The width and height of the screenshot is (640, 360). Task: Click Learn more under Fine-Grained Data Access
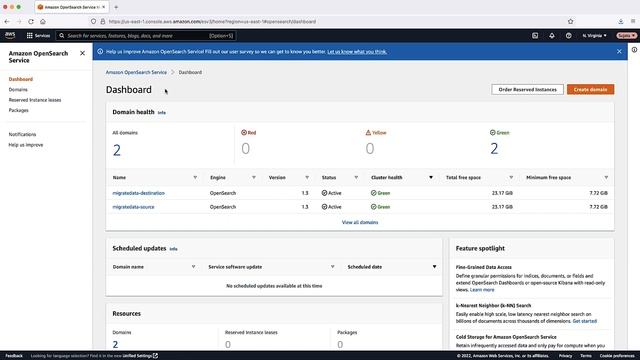pyautogui.click(x=482, y=290)
